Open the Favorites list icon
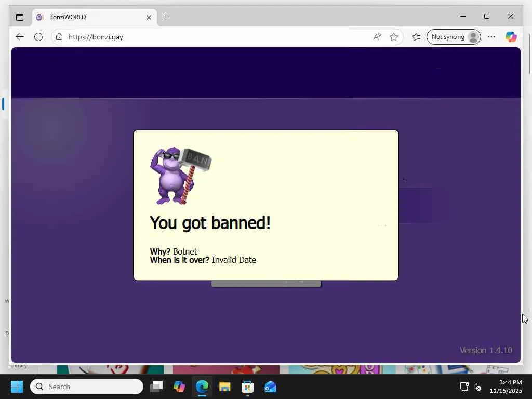This screenshot has height=399, width=532. coord(416,37)
